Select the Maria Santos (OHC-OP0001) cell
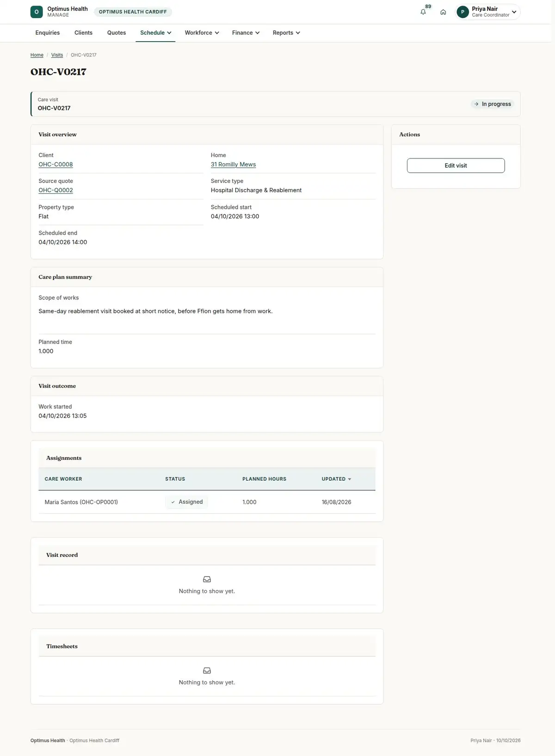 (x=81, y=502)
